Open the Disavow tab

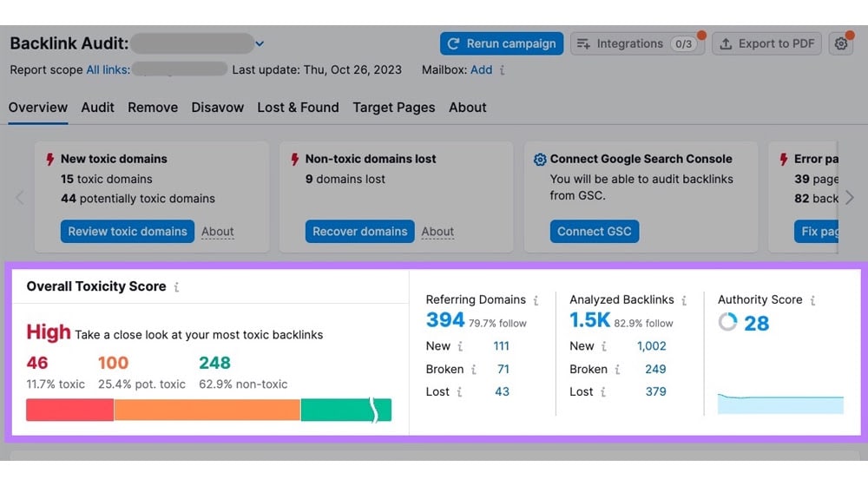[x=217, y=108]
